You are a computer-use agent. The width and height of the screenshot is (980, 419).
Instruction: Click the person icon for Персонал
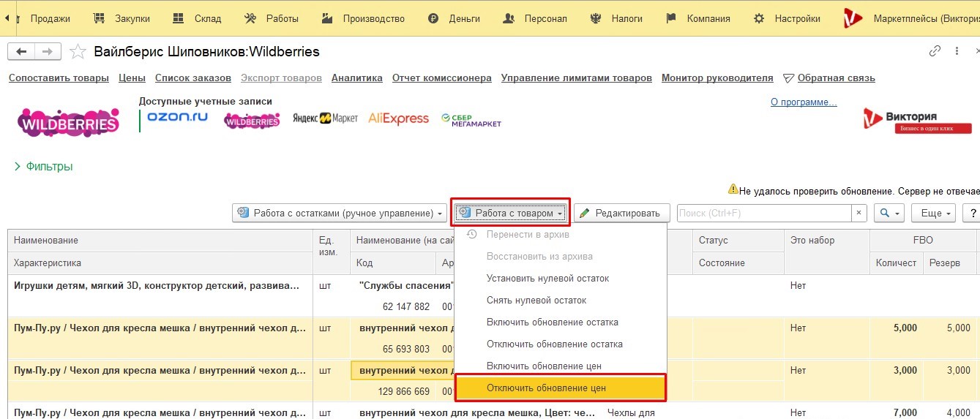(x=510, y=18)
